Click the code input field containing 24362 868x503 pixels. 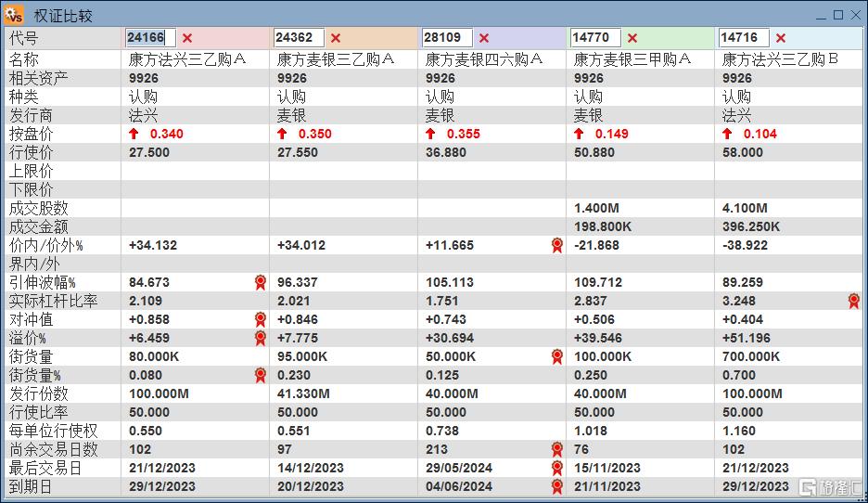coord(299,38)
